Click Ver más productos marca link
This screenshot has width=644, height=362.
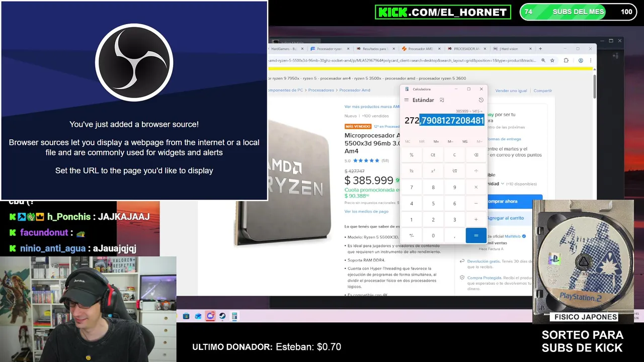pyautogui.click(x=372, y=107)
